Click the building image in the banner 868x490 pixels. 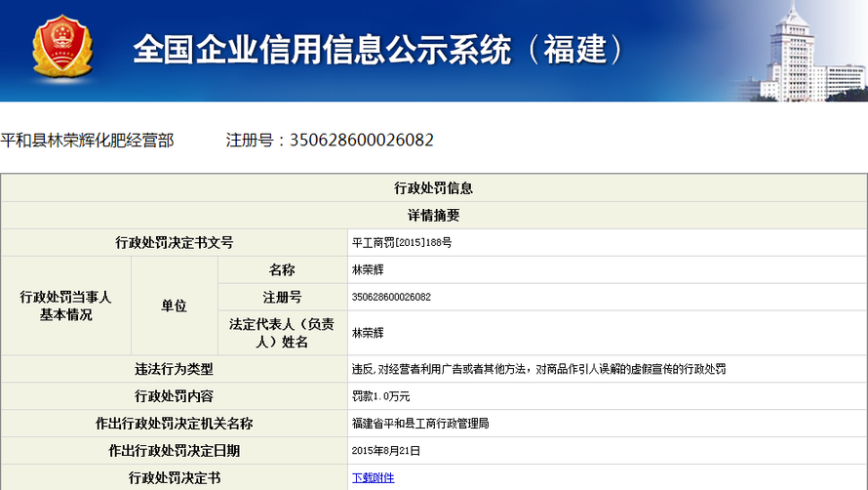point(802,53)
